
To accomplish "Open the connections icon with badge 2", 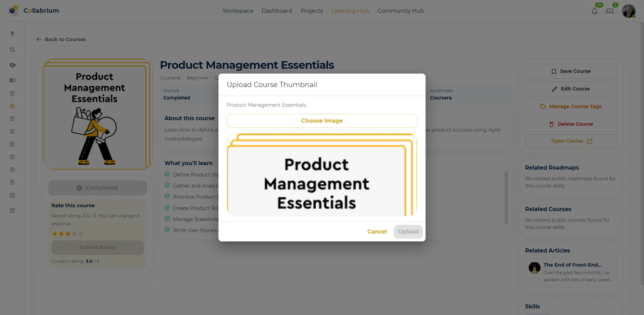I will 610,11.
